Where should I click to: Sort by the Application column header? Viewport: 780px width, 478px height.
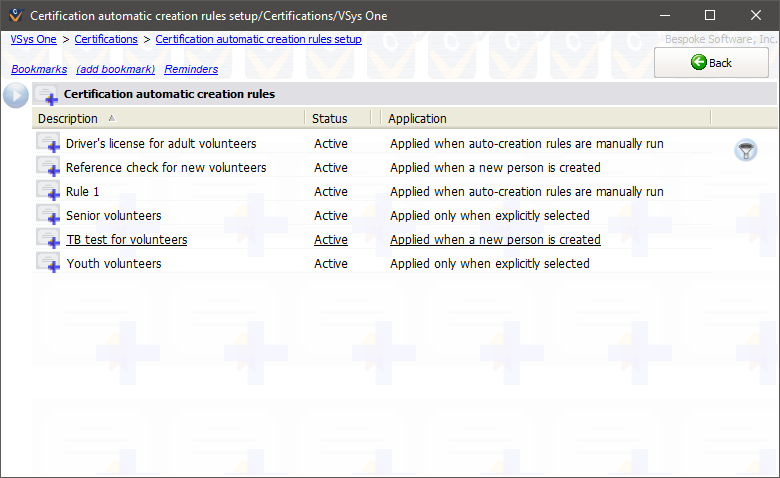point(417,119)
